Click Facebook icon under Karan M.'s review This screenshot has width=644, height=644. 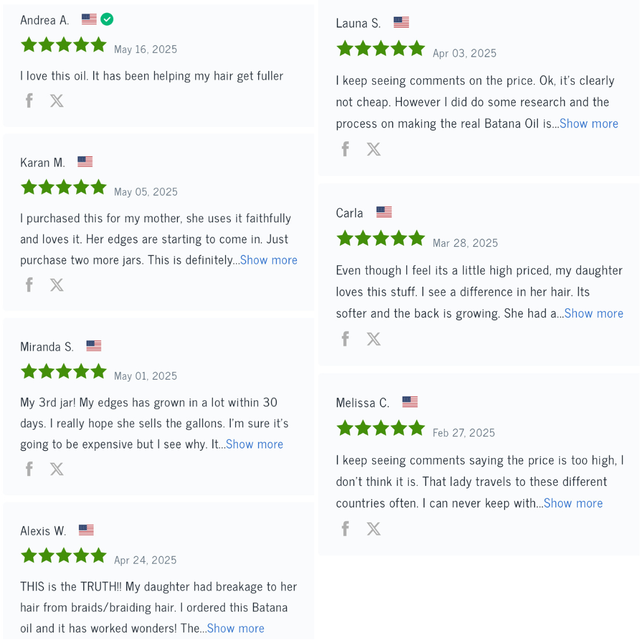click(x=29, y=285)
